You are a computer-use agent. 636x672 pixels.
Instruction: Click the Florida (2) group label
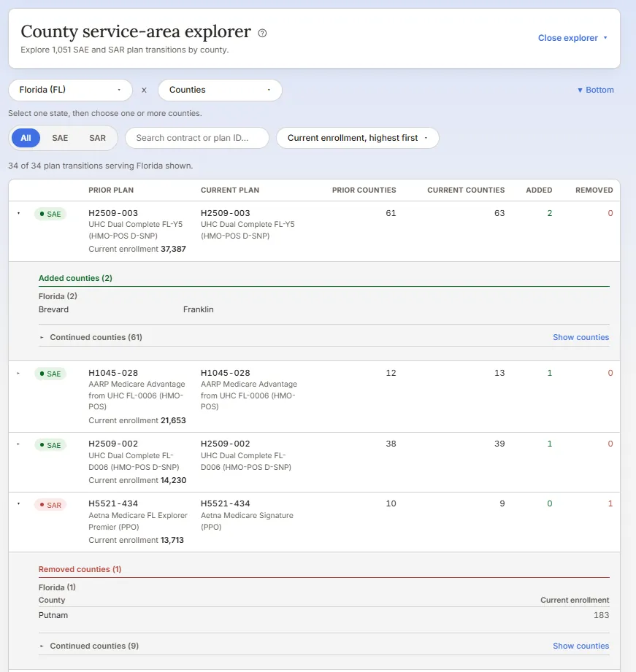[58, 296]
